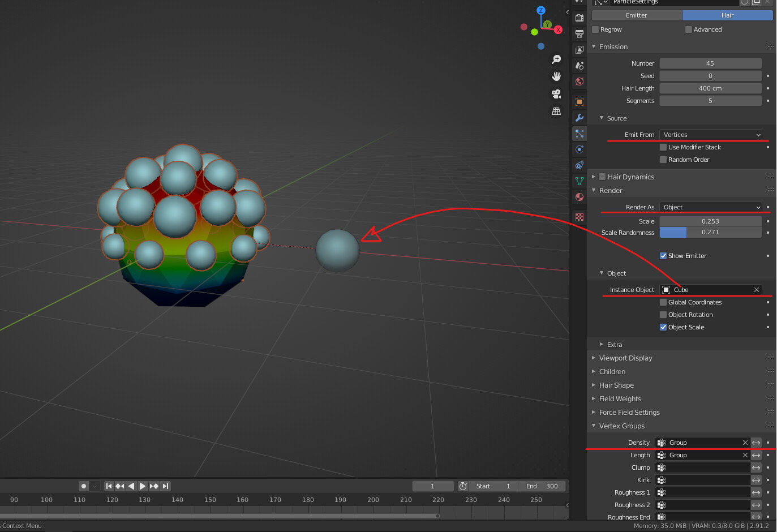
Task: Open the Emit From dropdown
Action: click(x=711, y=135)
